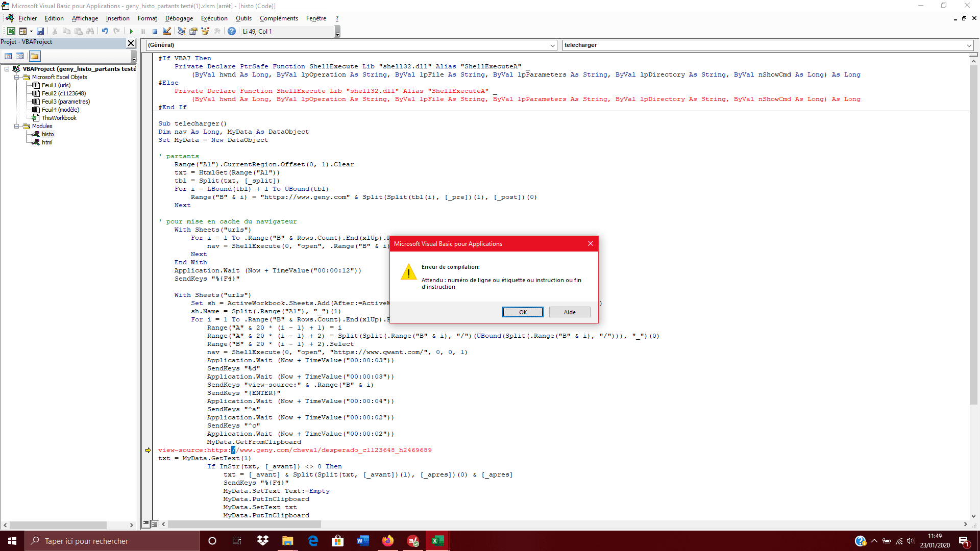Image resolution: width=980 pixels, height=551 pixels.
Task: Click the View Object button in Project pane
Action: pyautogui.click(x=20, y=56)
